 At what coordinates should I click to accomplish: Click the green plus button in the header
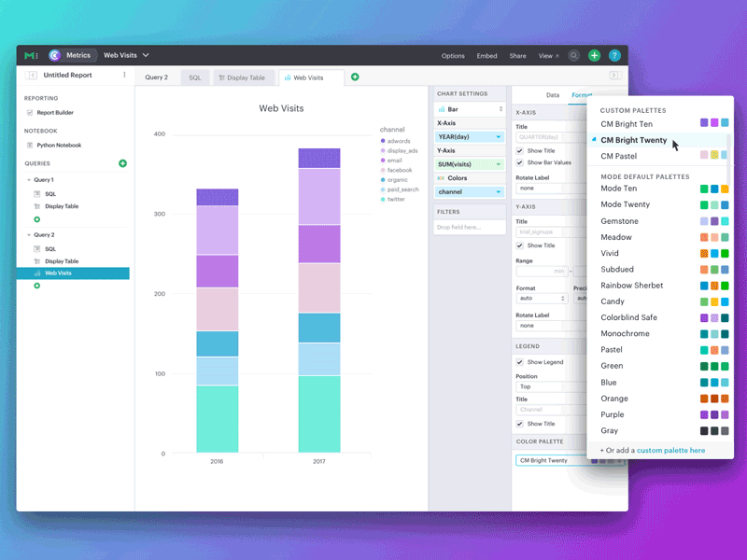(x=594, y=56)
